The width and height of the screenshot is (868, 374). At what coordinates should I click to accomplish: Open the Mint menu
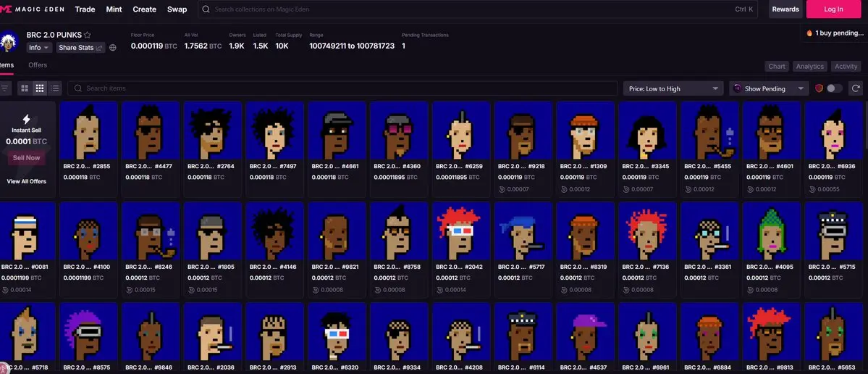(114, 9)
